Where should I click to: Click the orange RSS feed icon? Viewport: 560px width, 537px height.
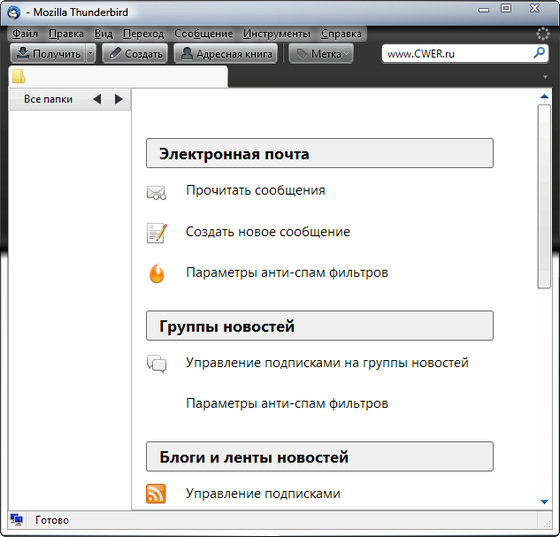156,494
